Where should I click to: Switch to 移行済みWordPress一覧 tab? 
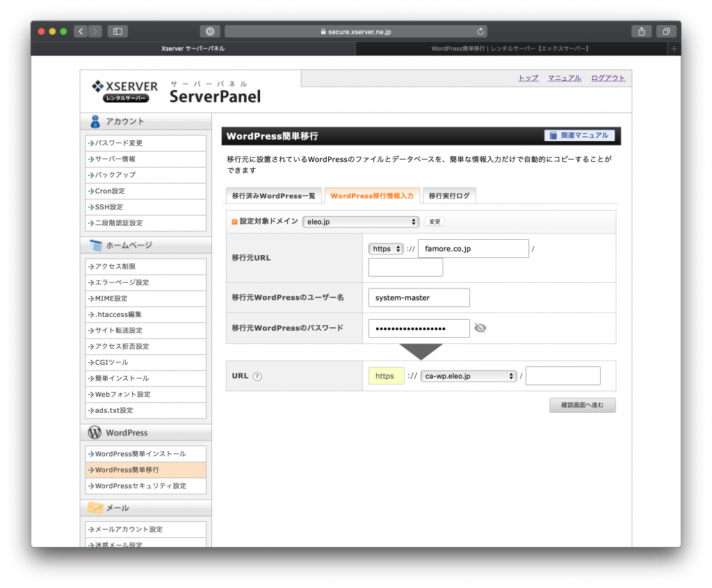point(274,196)
